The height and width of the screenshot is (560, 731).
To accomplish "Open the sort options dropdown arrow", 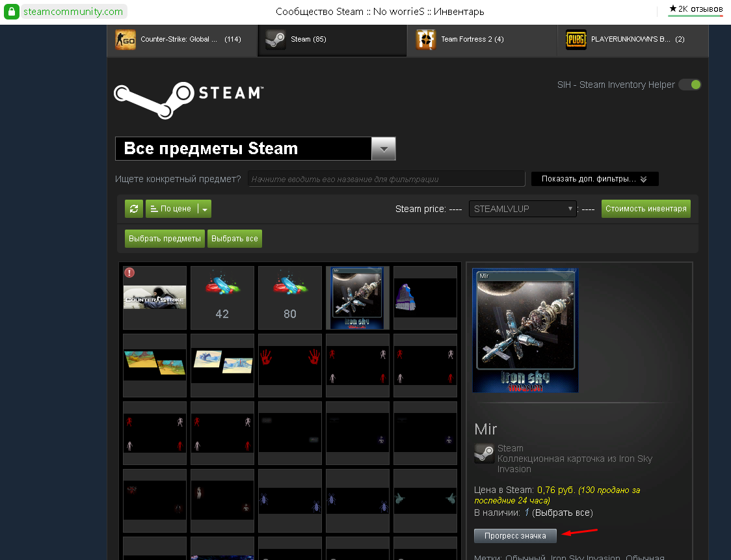I will (x=205, y=209).
